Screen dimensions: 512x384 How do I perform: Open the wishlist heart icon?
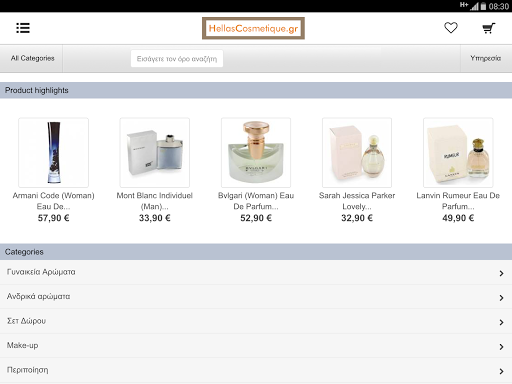pyautogui.click(x=451, y=28)
